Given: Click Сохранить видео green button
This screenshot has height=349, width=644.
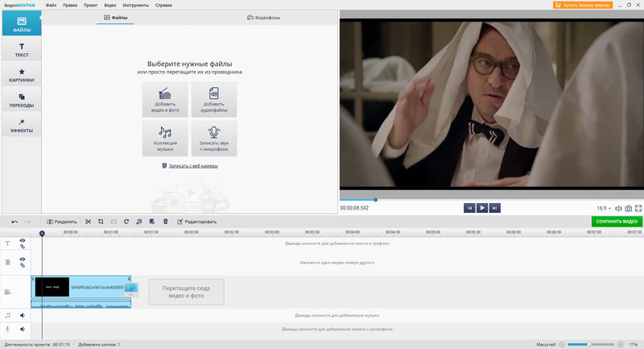Looking at the screenshot, I should (617, 221).
